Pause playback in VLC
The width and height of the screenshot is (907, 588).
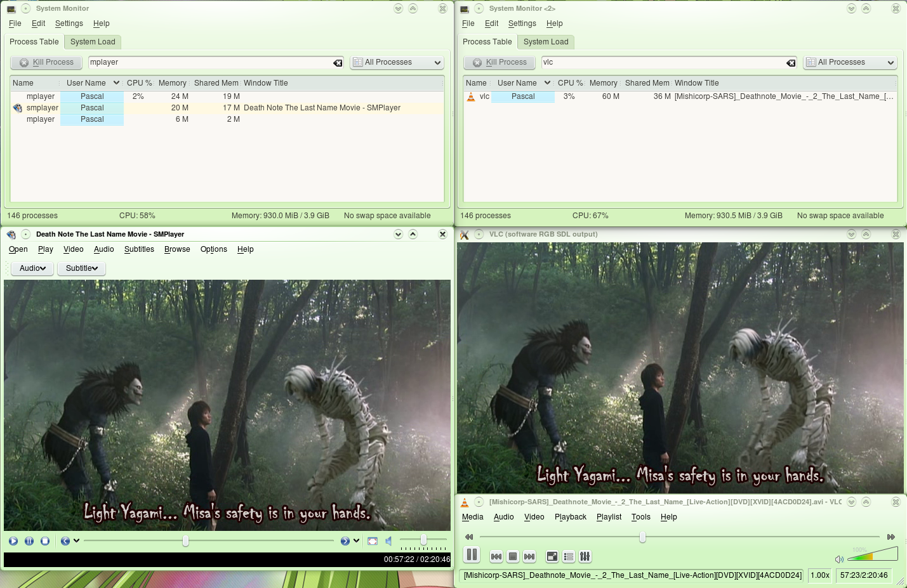pos(472,555)
